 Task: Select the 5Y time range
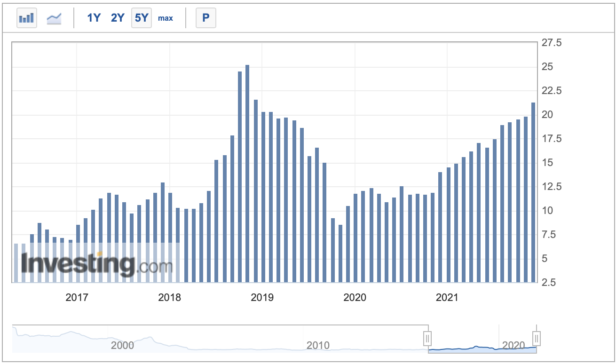point(142,18)
